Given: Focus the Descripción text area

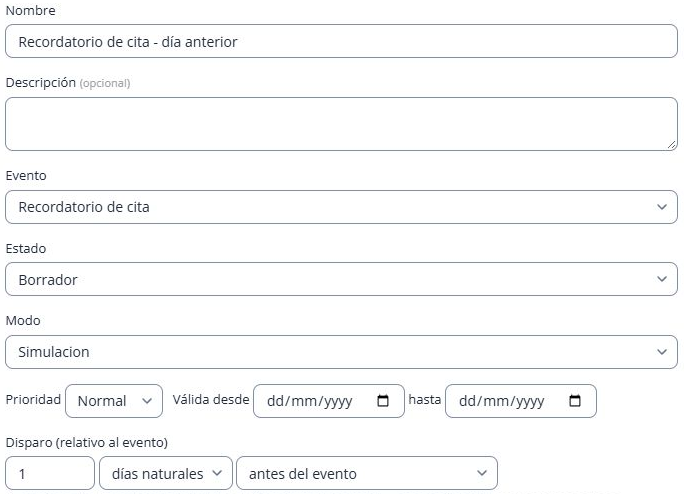Looking at the screenshot, I should click(x=341, y=124).
